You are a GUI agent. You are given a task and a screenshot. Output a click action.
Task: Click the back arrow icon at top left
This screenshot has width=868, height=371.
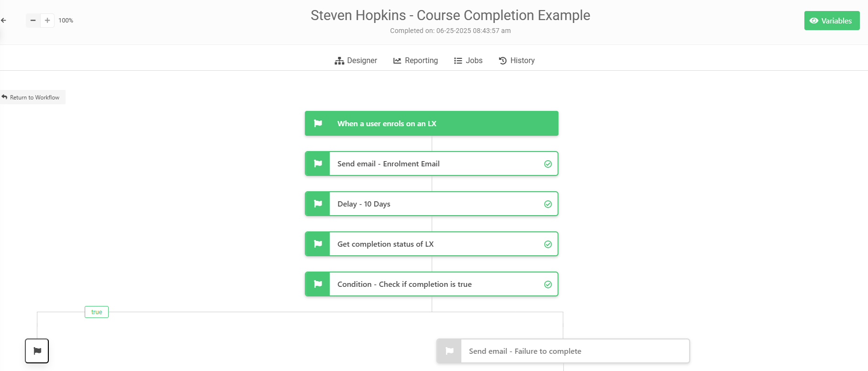(3, 21)
